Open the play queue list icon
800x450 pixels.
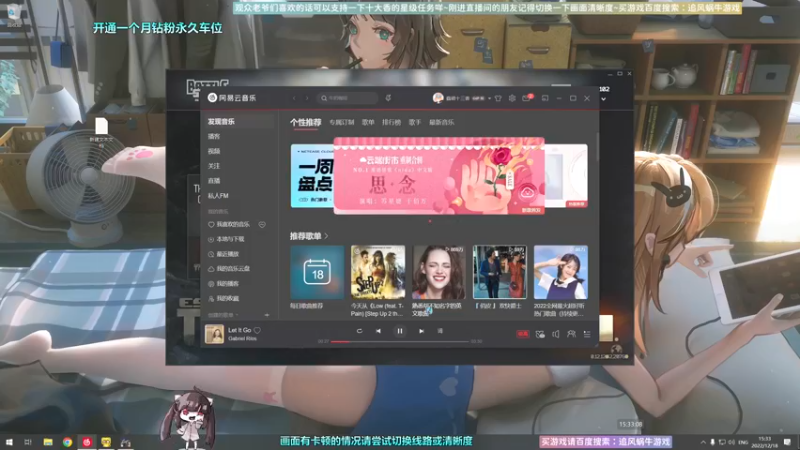587,334
